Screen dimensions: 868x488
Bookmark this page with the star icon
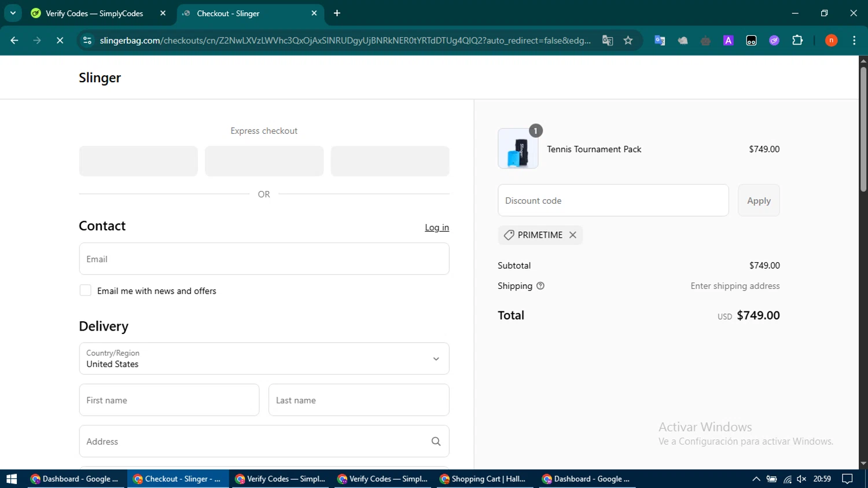point(628,41)
